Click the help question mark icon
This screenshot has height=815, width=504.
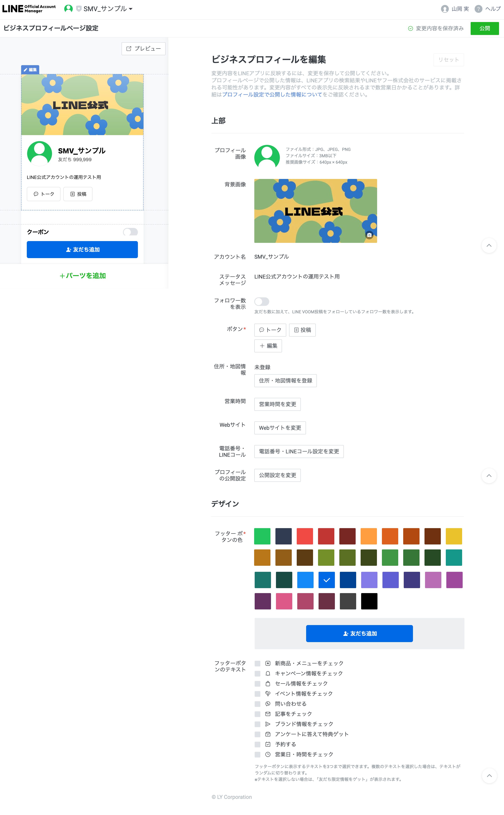coord(478,9)
